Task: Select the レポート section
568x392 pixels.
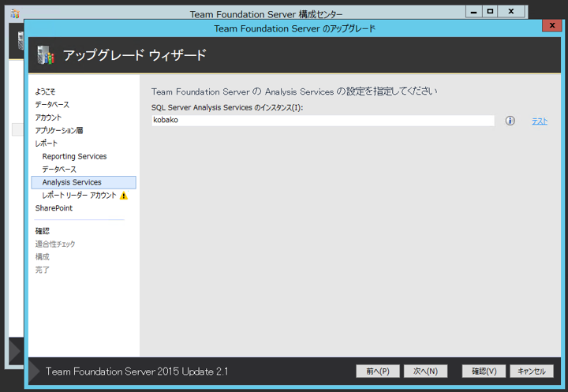Action: pos(46,144)
